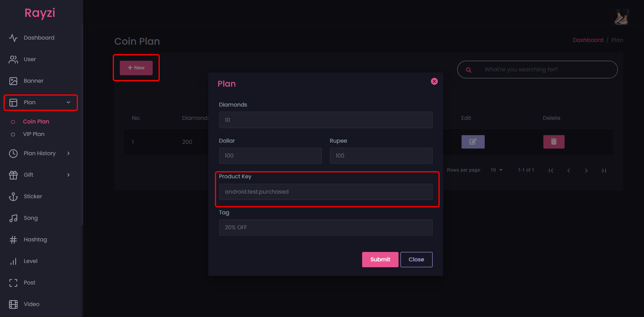Open the Video menu item
Screen dimensions: 644x317
31,304
